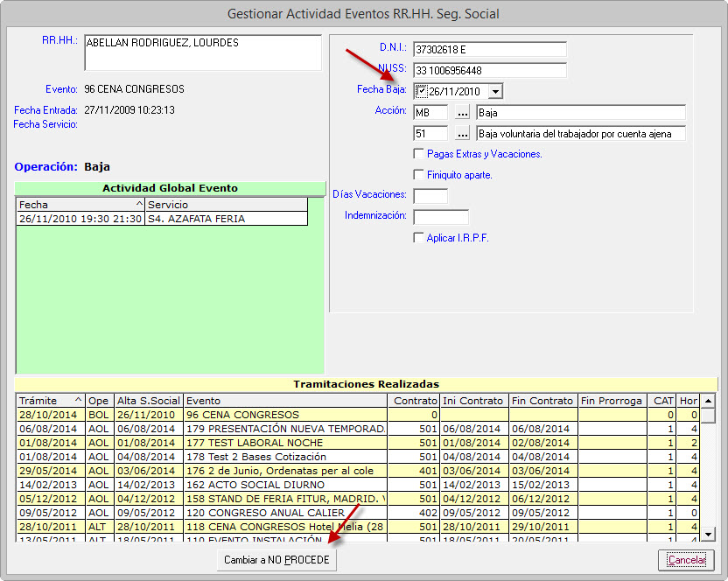728x581 pixels.
Task: Select the S4. AZAFATA FERIA service row
Action: coord(226,219)
